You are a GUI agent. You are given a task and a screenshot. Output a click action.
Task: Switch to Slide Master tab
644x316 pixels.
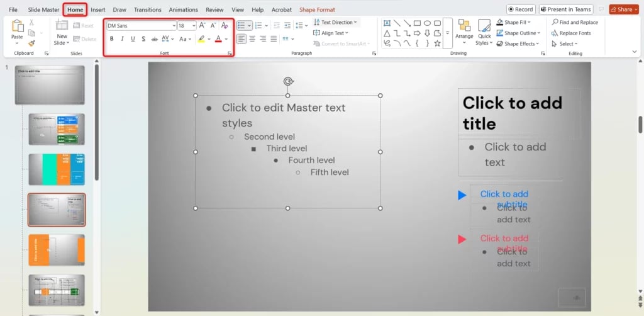click(x=43, y=9)
